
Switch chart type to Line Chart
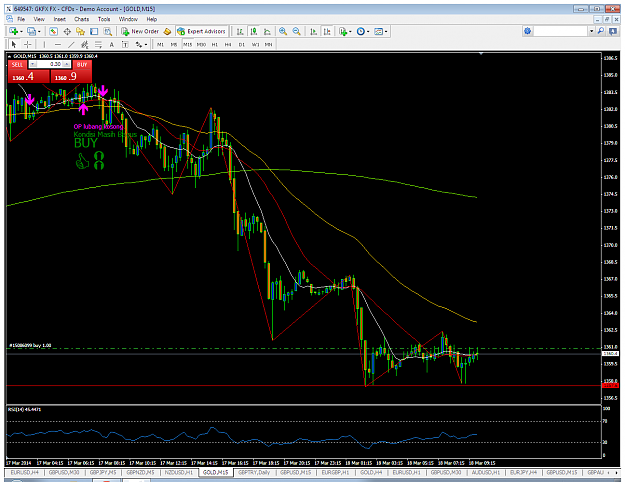(x=267, y=31)
